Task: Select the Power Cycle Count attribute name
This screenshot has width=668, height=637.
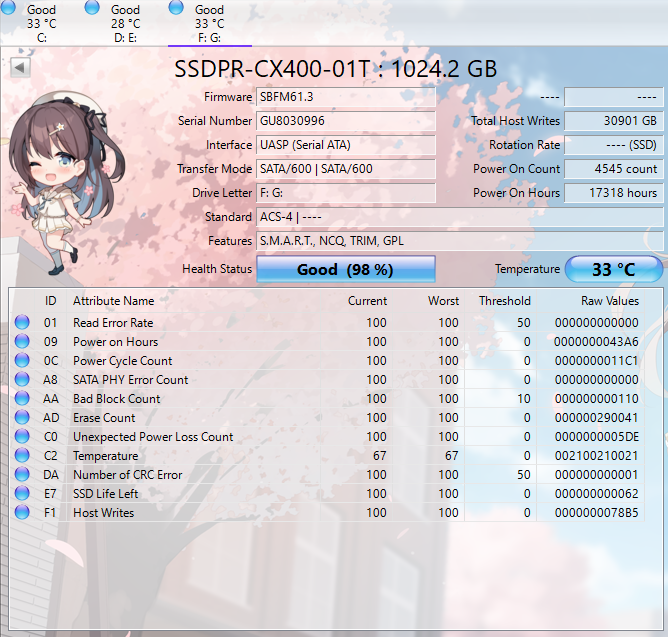Action: (122, 360)
